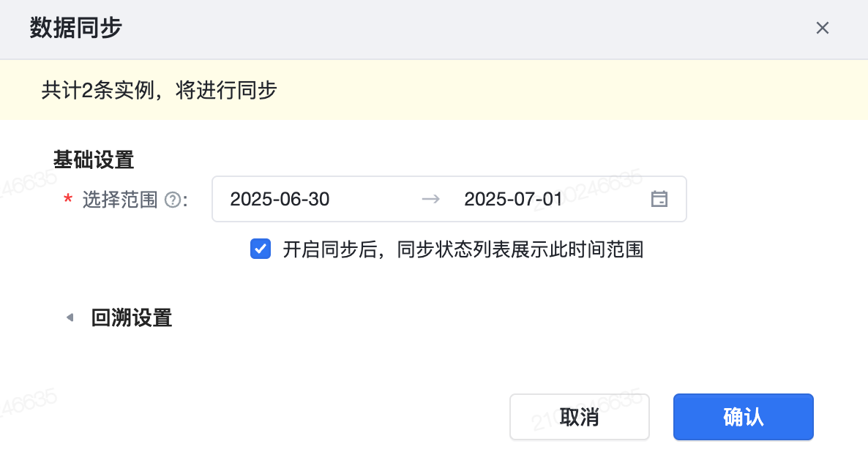Screen dimensions: 868x471
Task: Click the 同步状态列表展示此时间范围 text
Action: click(520, 250)
